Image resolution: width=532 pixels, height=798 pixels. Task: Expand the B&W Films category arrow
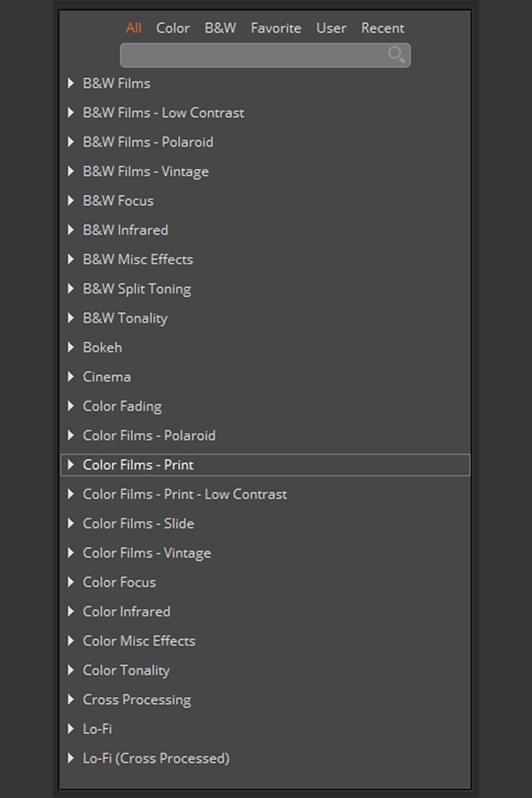pos(71,83)
